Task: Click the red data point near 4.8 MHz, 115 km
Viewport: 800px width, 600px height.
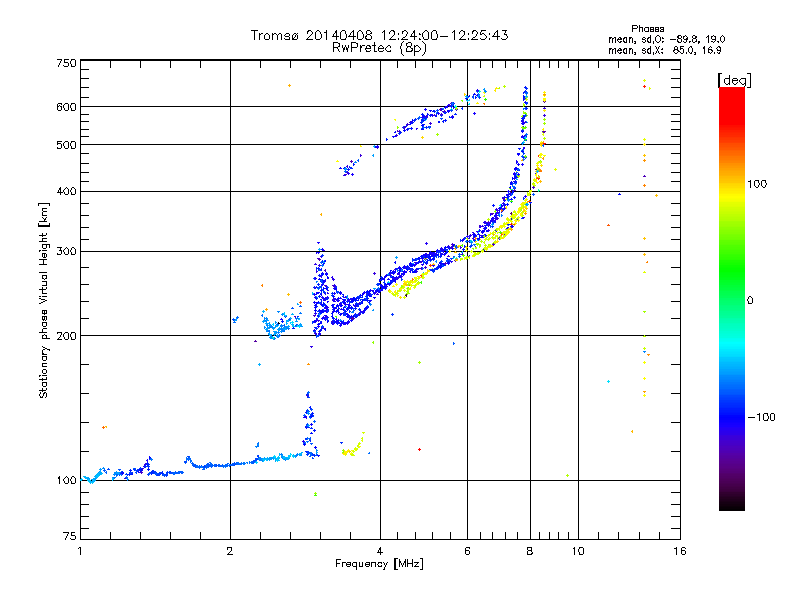Action: pyautogui.click(x=419, y=449)
